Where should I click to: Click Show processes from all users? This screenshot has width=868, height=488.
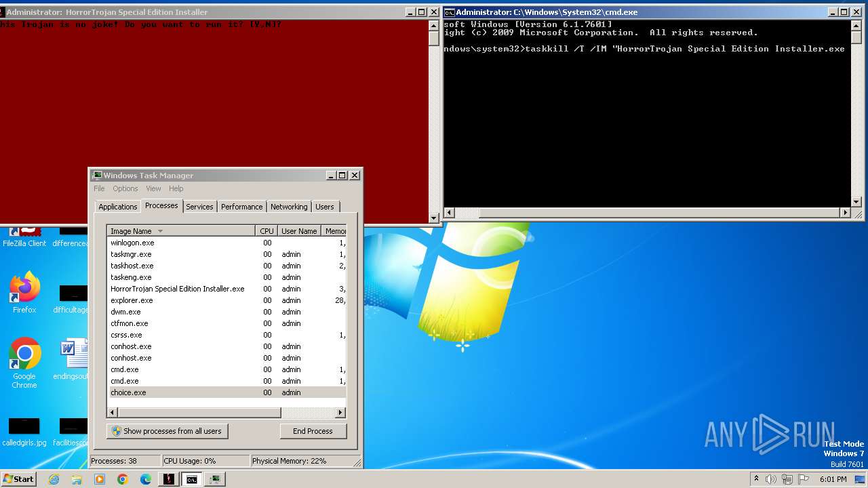coord(167,431)
